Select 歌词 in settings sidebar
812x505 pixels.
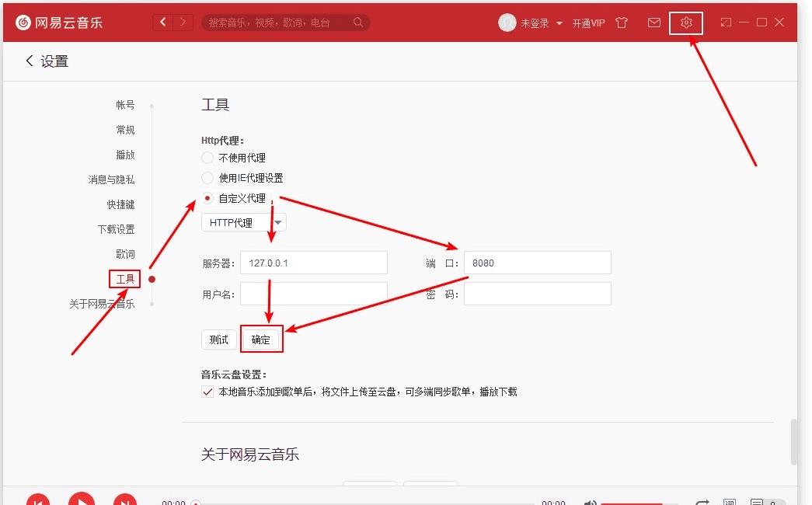point(125,254)
